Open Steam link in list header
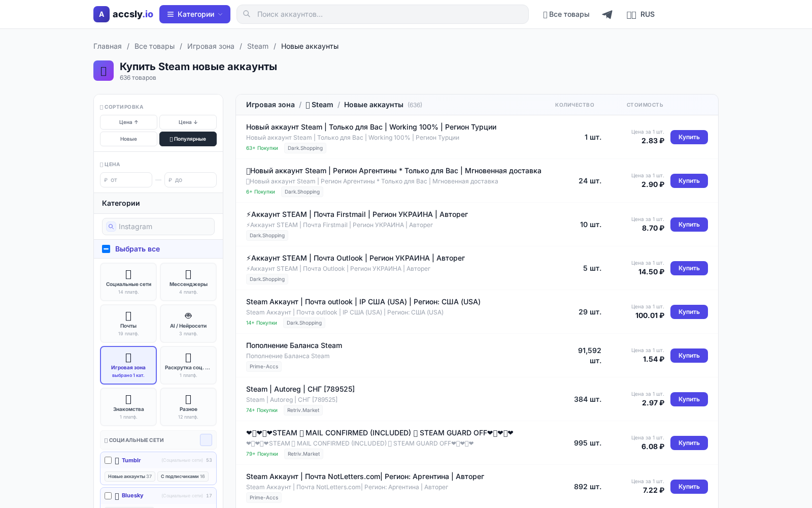The image size is (812, 508). [x=320, y=105]
